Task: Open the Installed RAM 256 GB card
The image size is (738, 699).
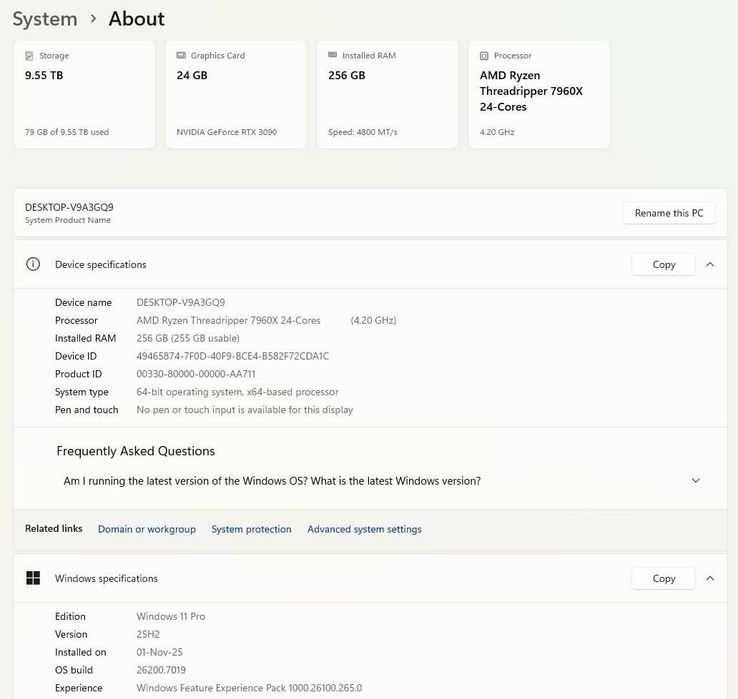Action: coord(387,95)
